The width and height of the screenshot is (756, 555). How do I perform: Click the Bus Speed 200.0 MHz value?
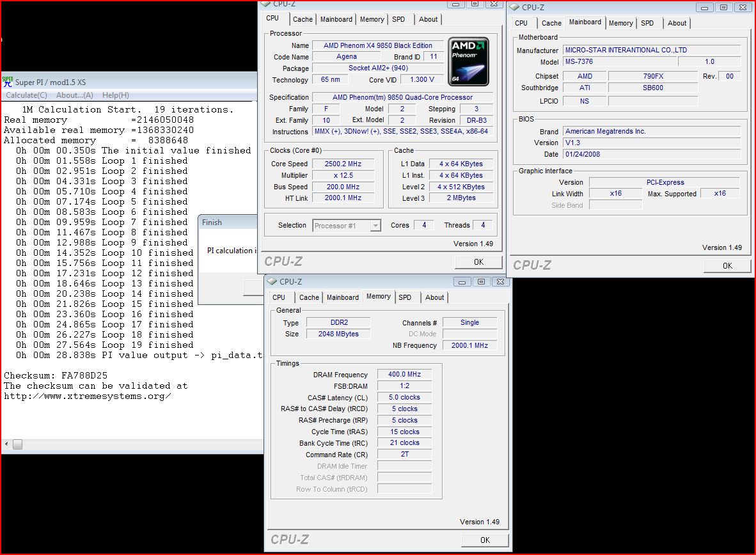tap(343, 187)
